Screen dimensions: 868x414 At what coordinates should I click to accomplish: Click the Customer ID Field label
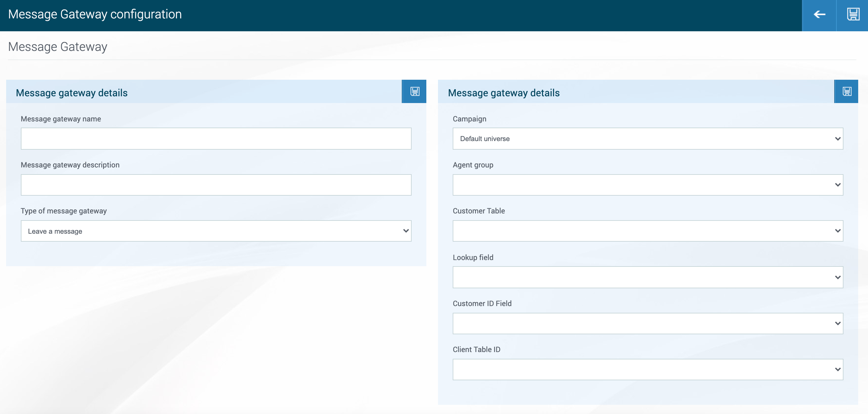482,304
